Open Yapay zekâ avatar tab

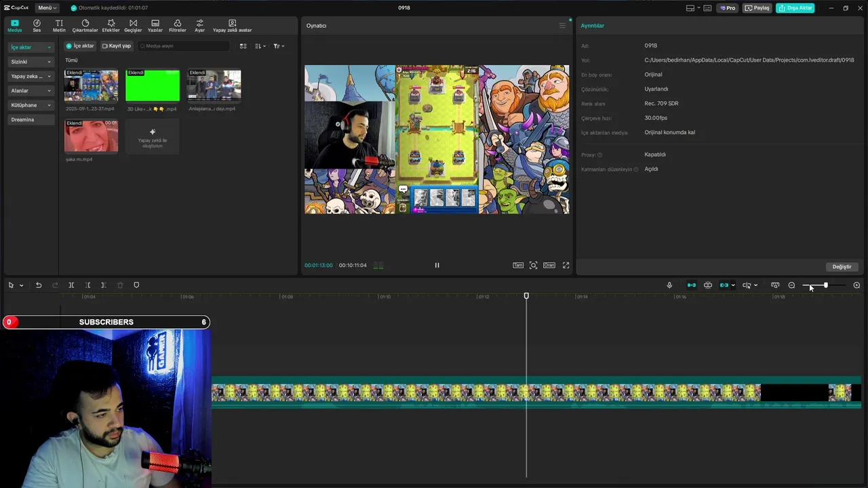[232, 26]
